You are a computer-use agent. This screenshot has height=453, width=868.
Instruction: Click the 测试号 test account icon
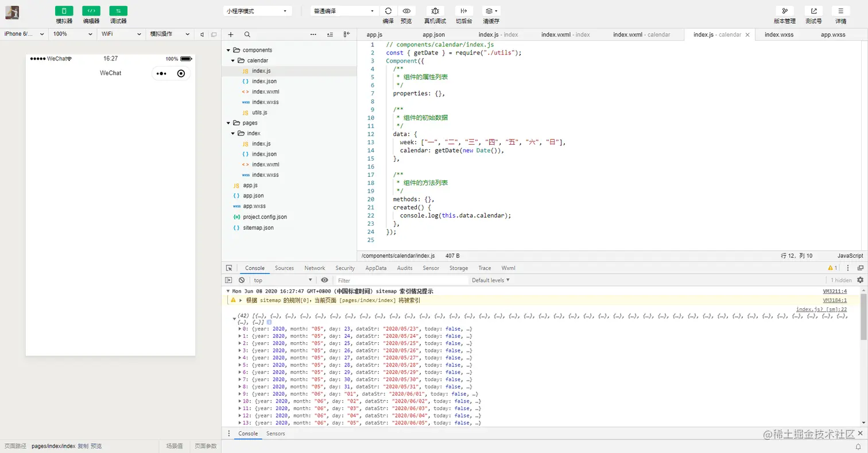coord(813,11)
